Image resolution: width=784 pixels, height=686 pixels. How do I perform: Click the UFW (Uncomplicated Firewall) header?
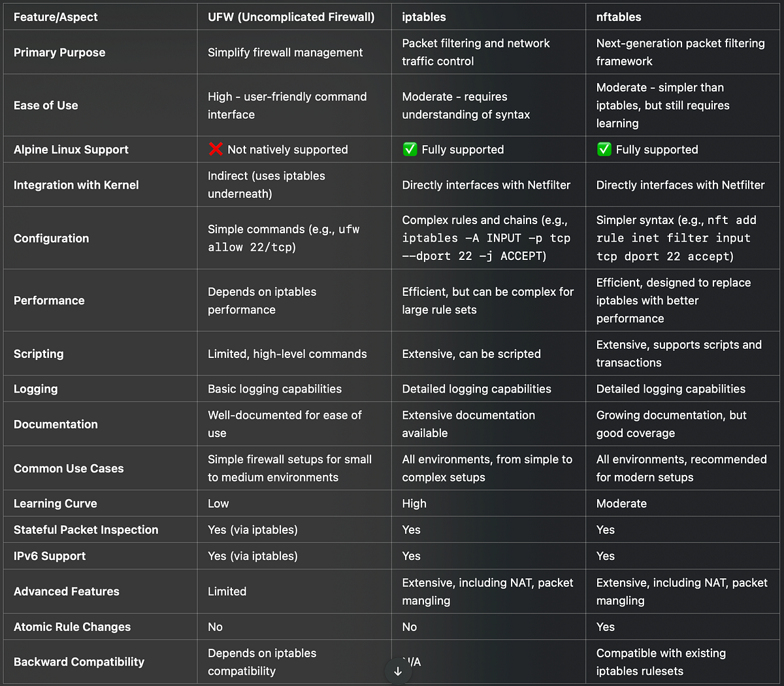[x=291, y=17]
